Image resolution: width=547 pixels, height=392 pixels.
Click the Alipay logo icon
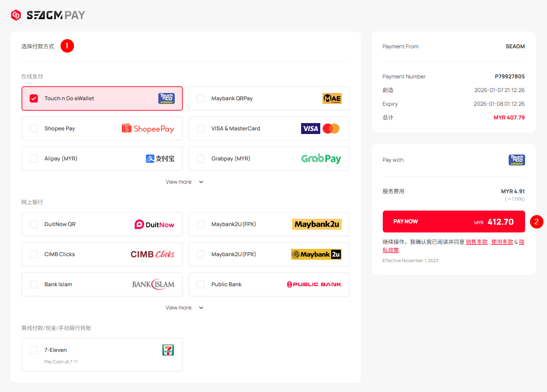(x=160, y=159)
